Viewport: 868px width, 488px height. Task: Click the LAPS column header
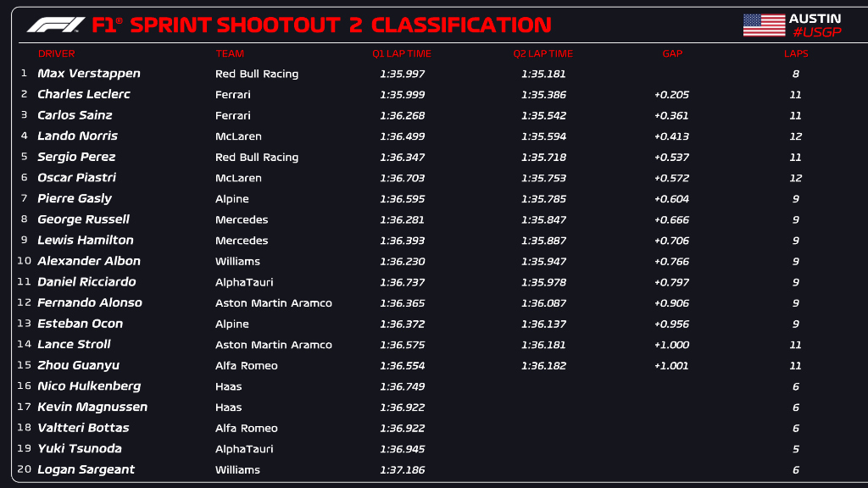796,53
